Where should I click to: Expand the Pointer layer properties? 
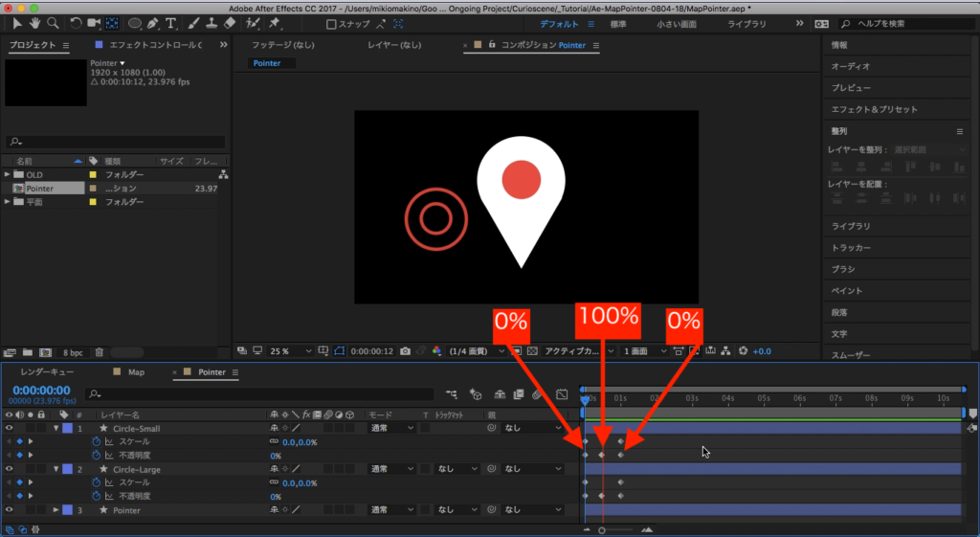(56, 510)
